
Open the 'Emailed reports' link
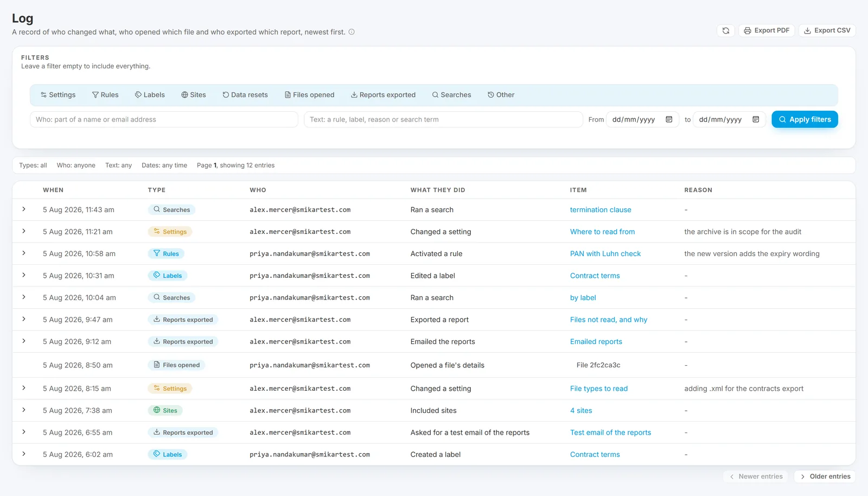596,342
